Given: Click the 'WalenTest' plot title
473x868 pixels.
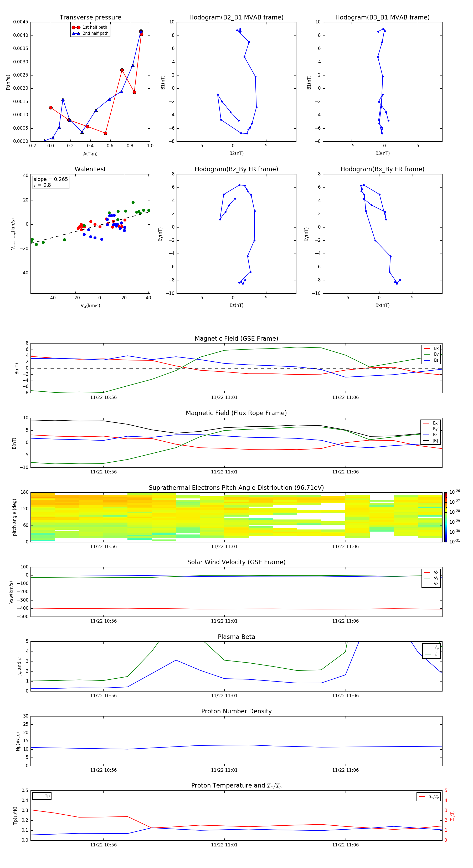Looking at the screenshot, I should tap(90, 169).
